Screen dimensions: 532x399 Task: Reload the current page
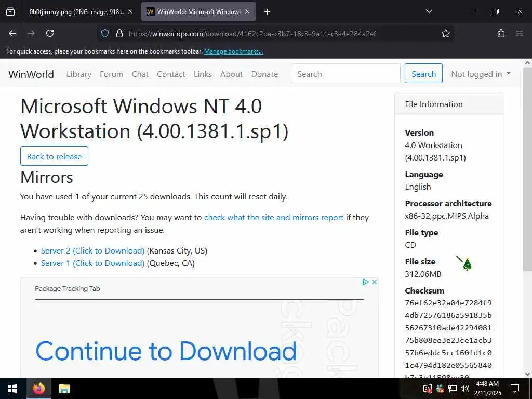pyautogui.click(x=50, y=33)
